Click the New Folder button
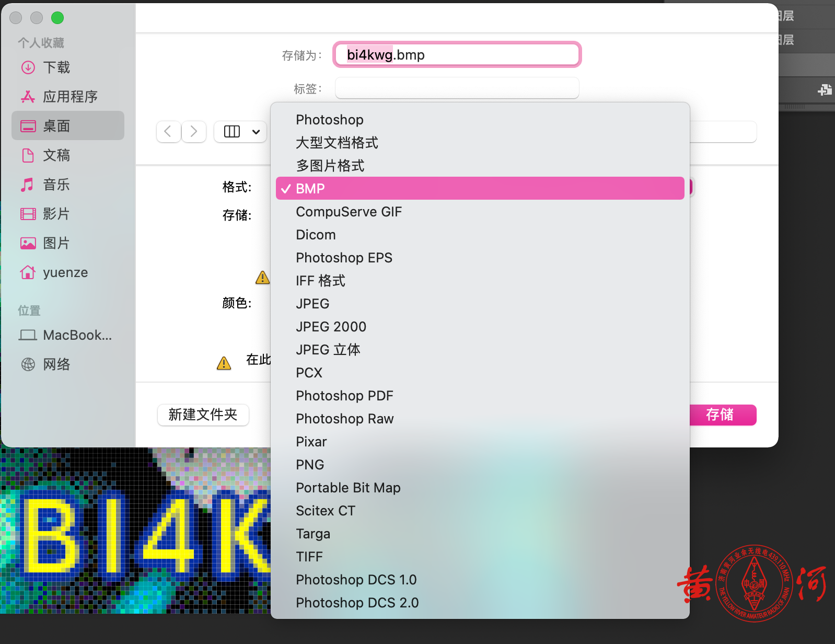 click(x=203, y=415)
